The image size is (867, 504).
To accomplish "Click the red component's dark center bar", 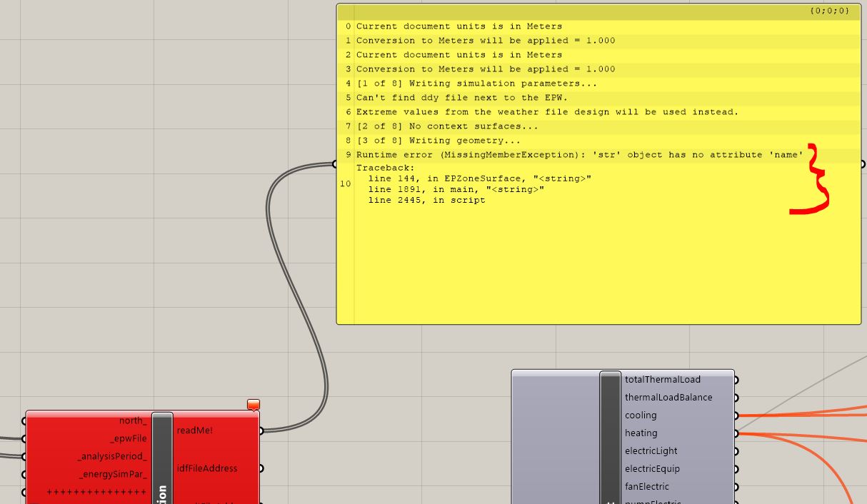I will tap(162, 458).
